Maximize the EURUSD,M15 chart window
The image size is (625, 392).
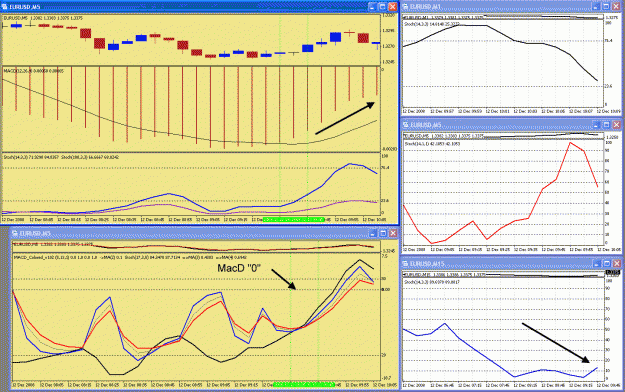606,264
